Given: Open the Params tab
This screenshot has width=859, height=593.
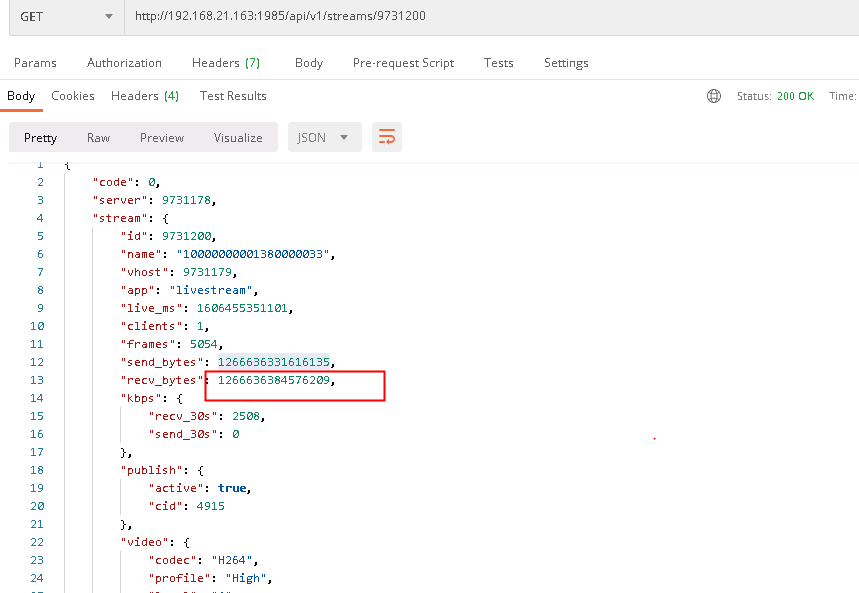Looking at the screenshot, I should [35, 62].
